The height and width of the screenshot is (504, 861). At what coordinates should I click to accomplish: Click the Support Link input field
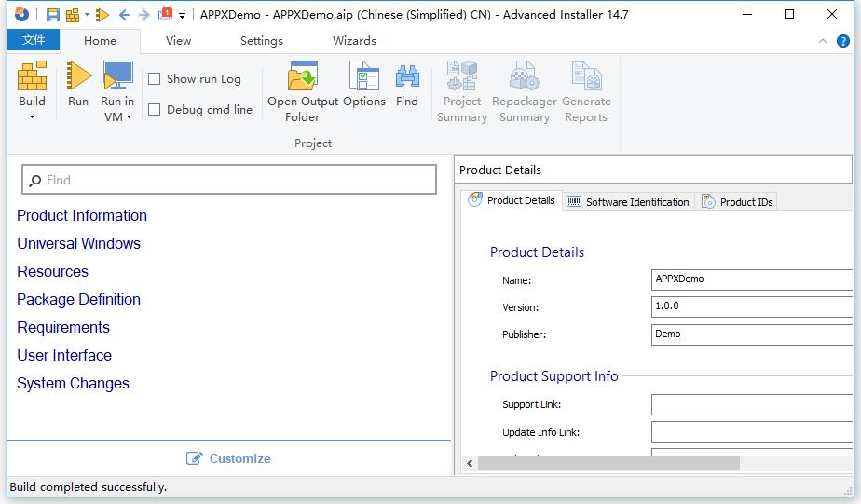point(752,404)
